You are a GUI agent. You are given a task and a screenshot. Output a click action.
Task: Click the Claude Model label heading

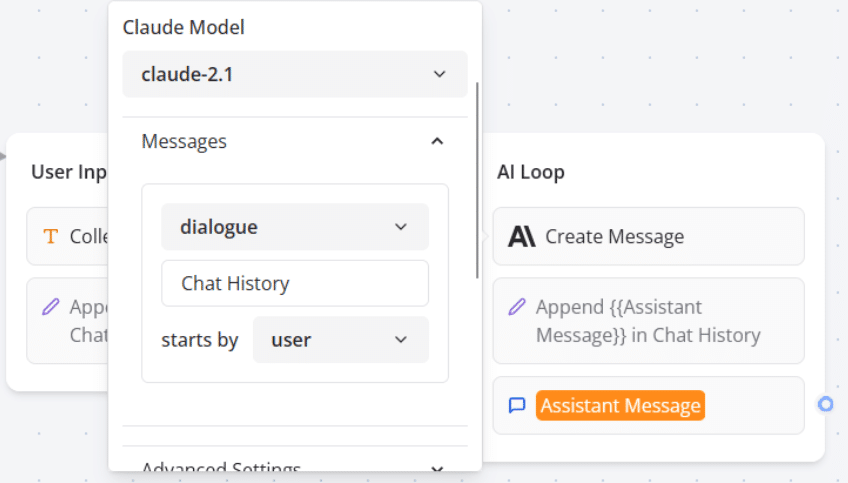183,27
